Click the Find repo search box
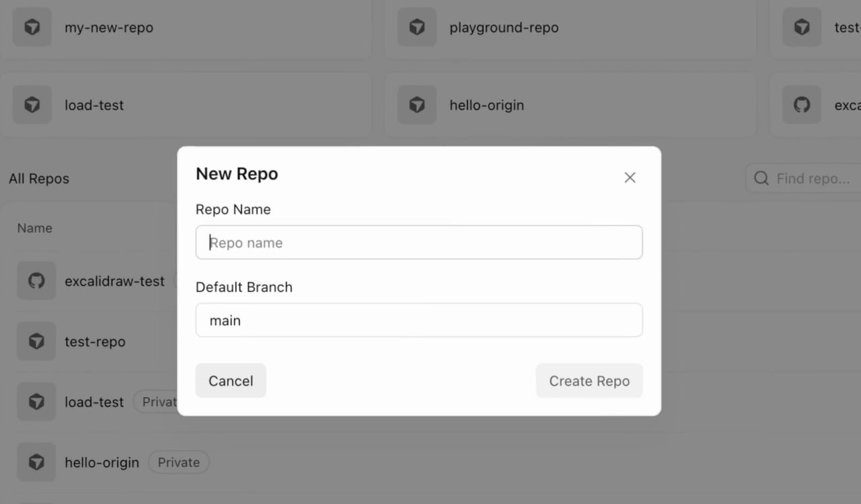The image size is (861, 504). pyautogui.click(x=803, y=178)
